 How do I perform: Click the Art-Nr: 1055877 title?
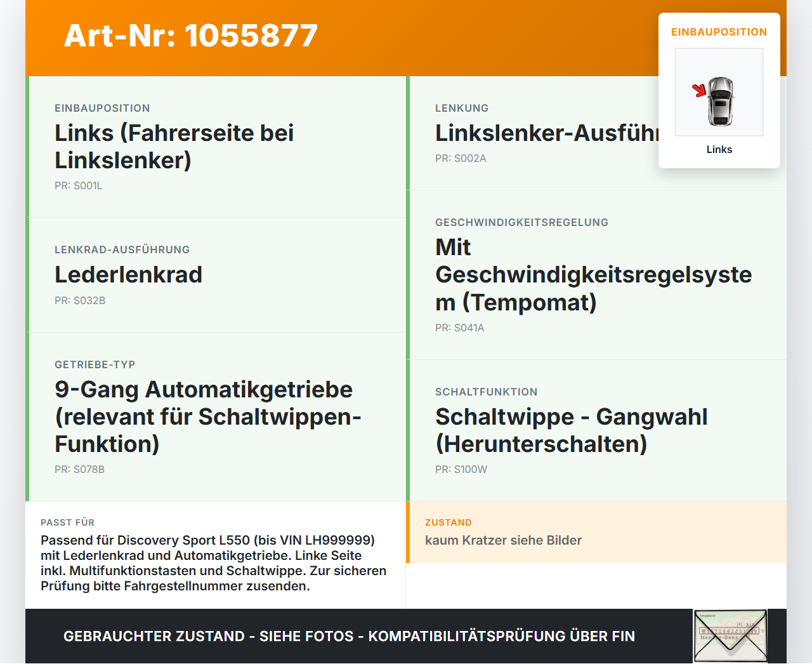coord(190,36)
